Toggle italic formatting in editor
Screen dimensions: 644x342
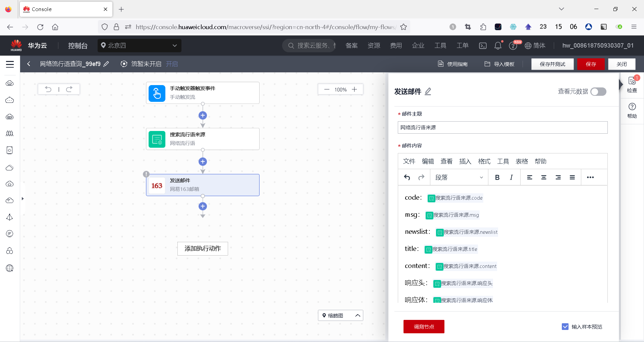coord(511,178)
